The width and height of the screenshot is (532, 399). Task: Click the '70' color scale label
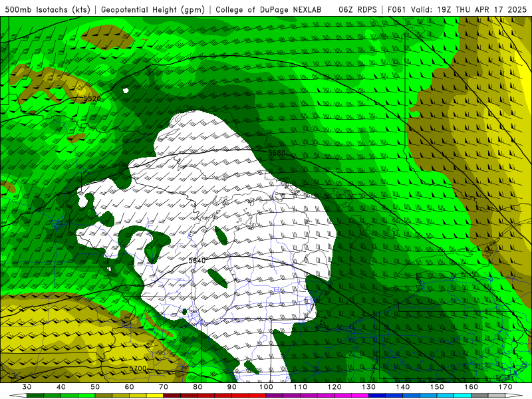(x=164, y=387)
